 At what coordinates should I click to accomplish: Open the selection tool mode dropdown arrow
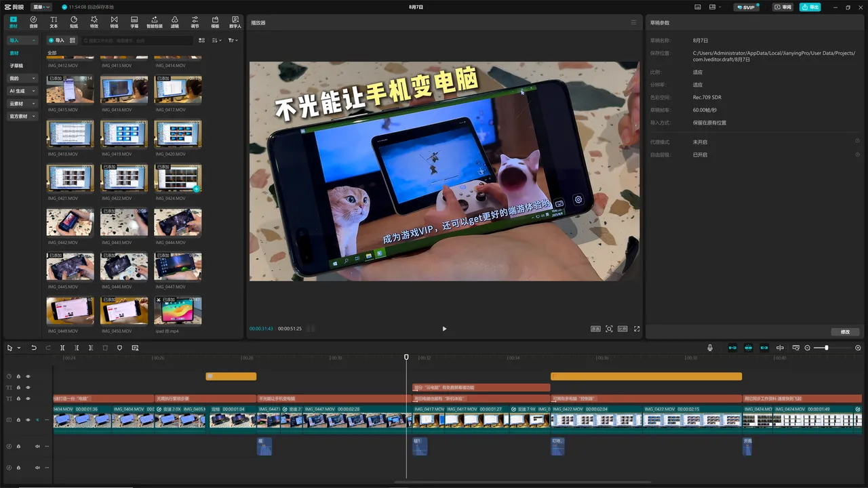[x=19, y=348]
